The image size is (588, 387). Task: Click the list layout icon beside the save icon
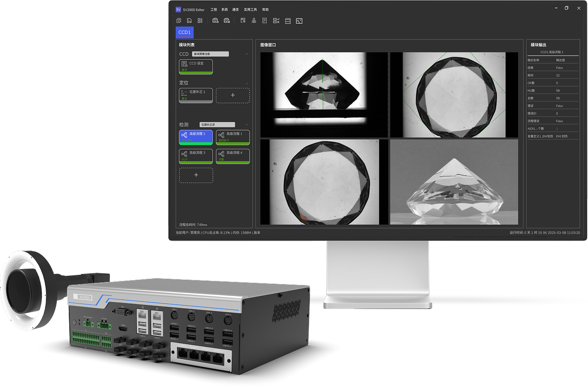coord(200,21)
